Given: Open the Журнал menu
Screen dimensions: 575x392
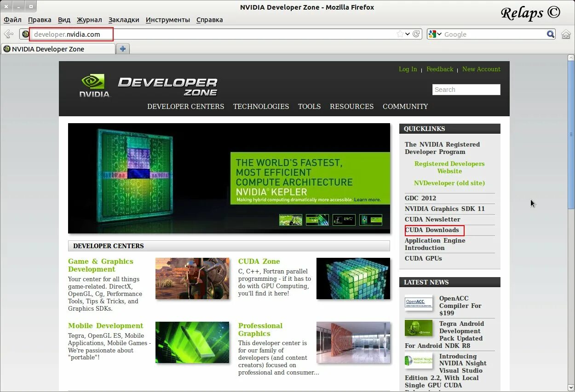Looking at the screenshot, I should coord(89,20).
